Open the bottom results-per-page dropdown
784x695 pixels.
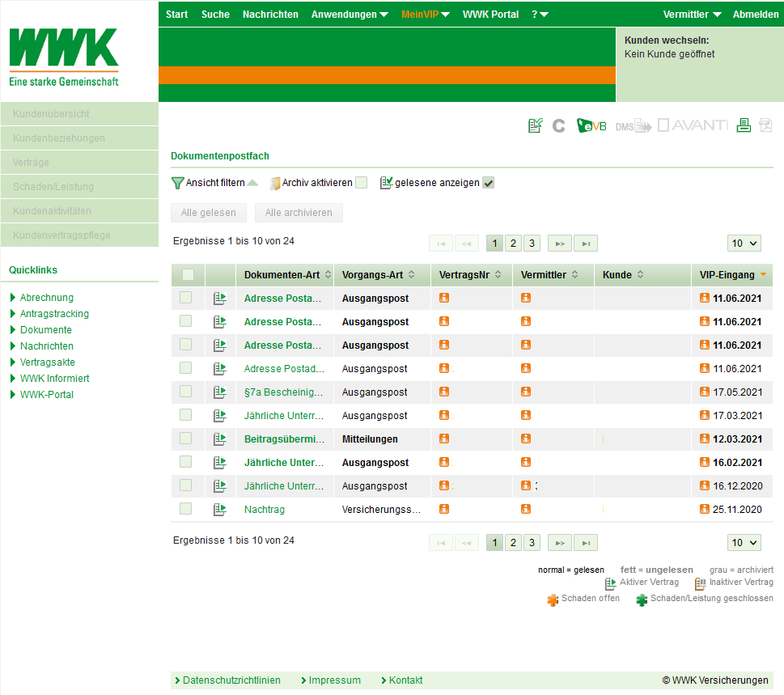[x=744, y=543]
